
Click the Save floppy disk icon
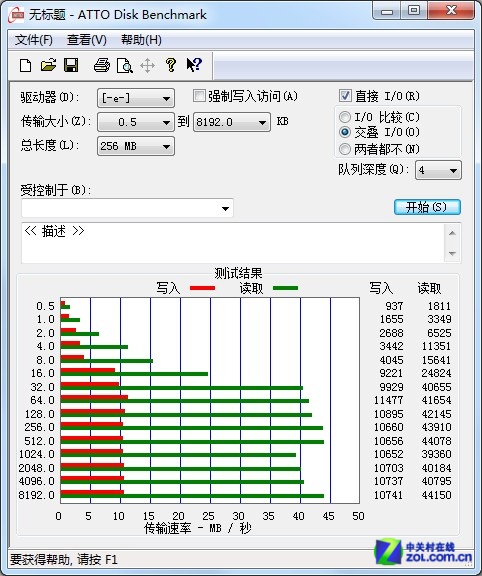click(71, 65)
